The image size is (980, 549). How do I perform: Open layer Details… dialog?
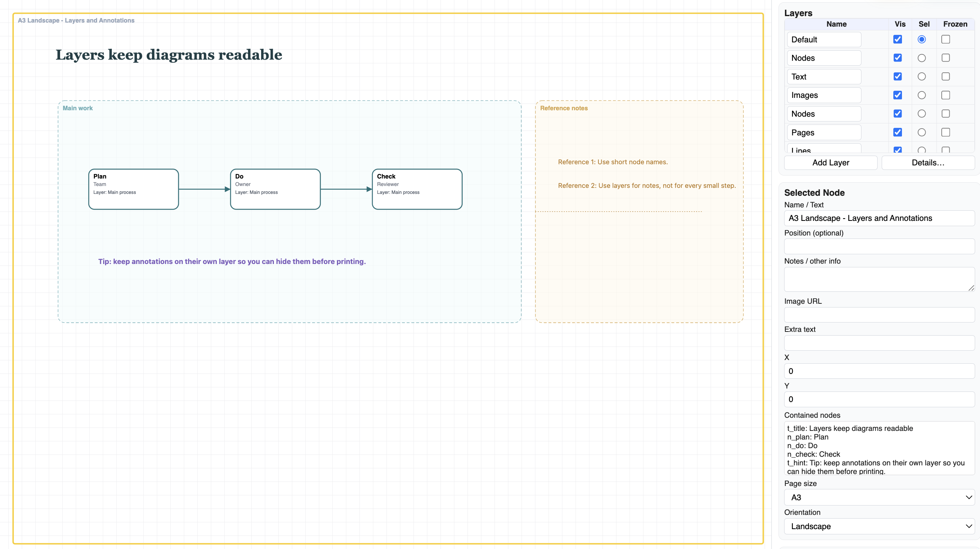(928, 163)
